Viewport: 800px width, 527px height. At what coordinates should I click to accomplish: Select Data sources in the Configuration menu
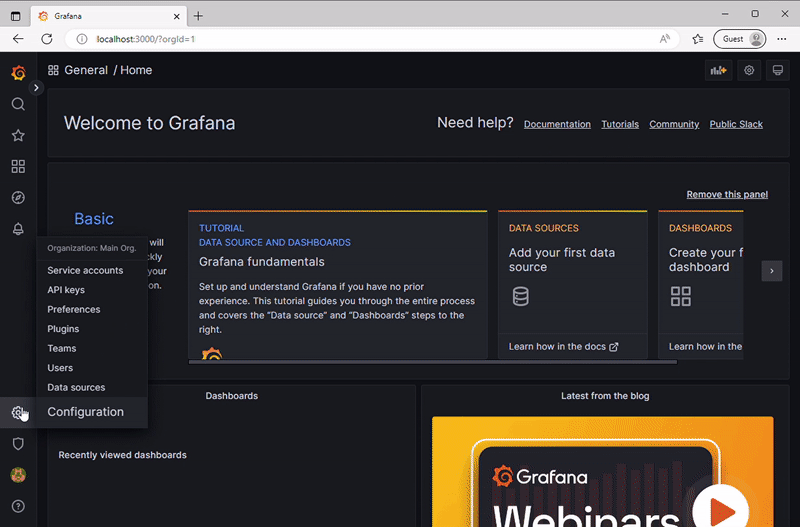click(77, 387)
